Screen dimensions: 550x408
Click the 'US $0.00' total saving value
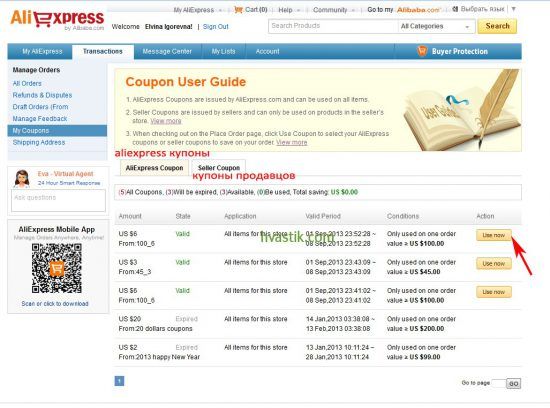tap(344, 192)
